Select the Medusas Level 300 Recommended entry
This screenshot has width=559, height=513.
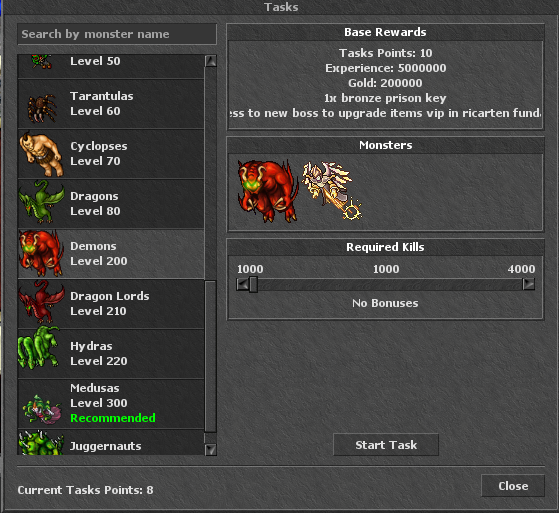pyautogui.click(x=111, y=404)
